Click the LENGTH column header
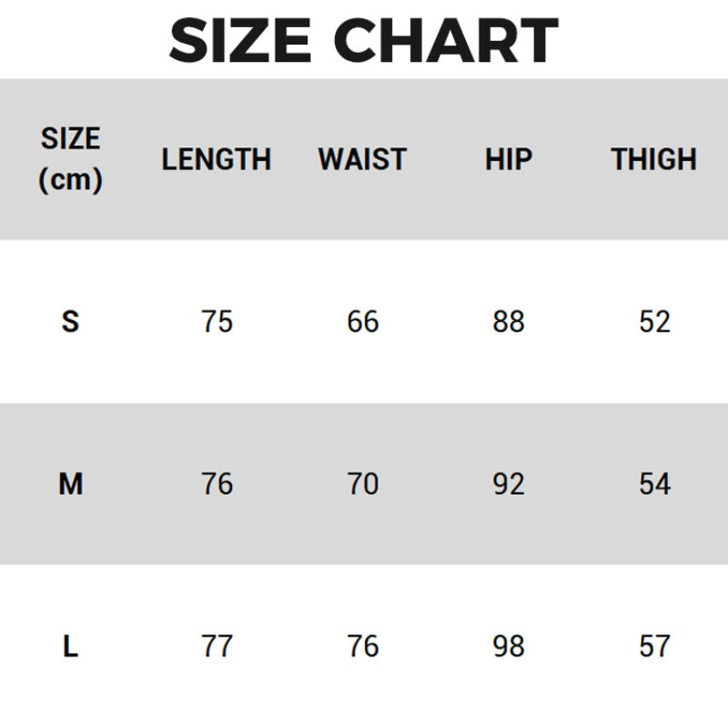The image size is (728, 728). point(217,159)
